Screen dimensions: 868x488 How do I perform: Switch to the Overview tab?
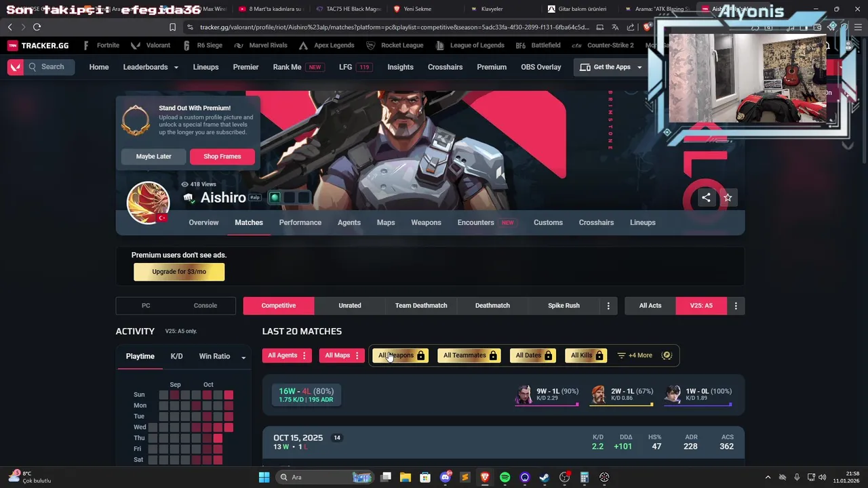(203, 222)
